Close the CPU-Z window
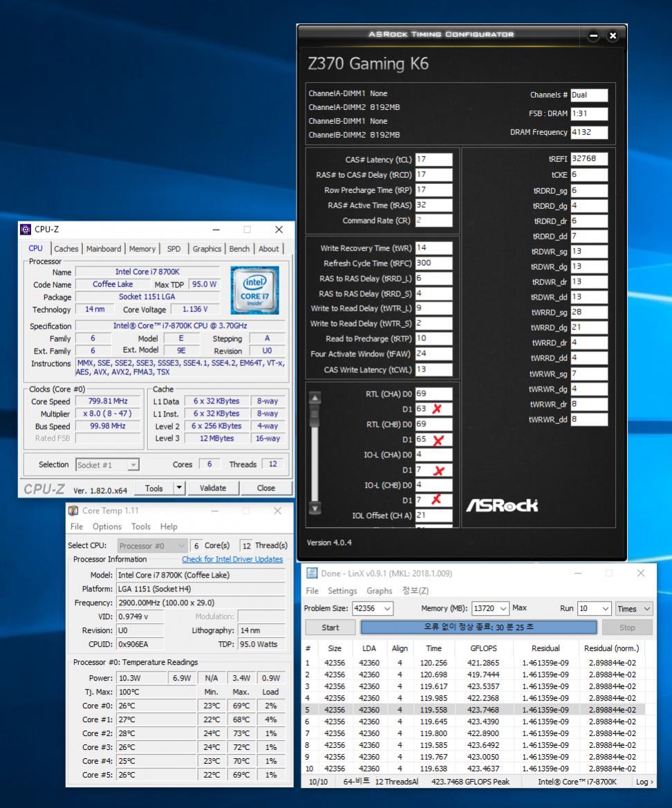This screenshot has width=672, height=808. [x=279, y=229]
